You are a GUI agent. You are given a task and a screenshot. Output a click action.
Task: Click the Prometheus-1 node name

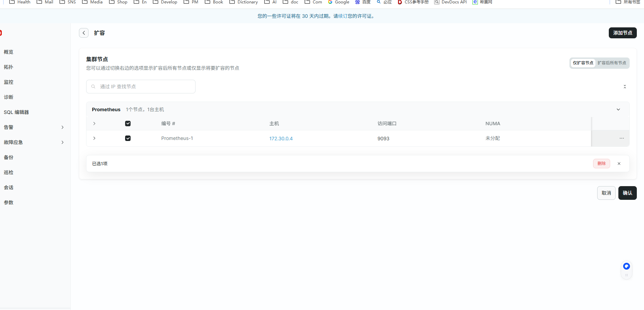(x=177, y=138)
